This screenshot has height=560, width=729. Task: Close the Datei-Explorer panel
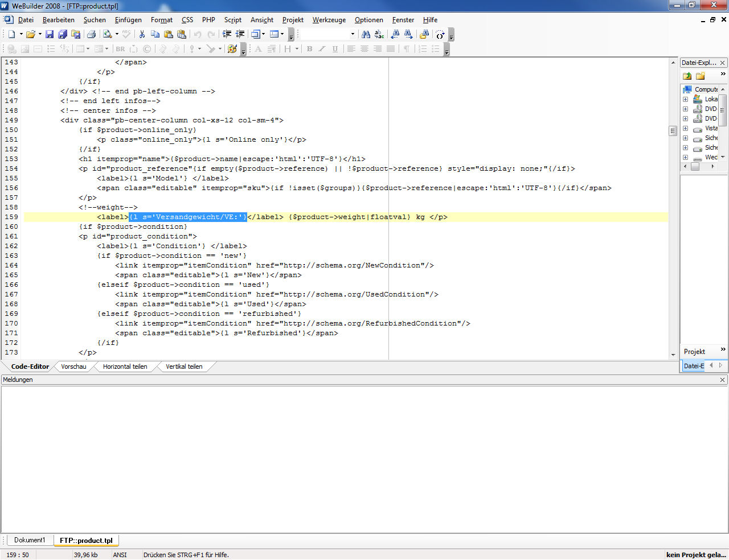pos(722,63)
